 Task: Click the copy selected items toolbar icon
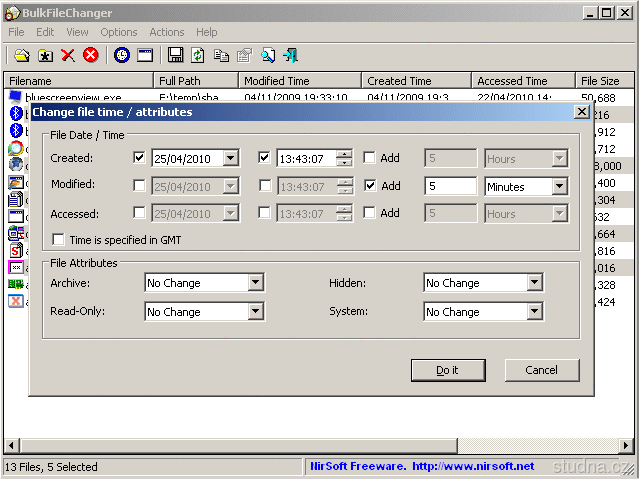pyautogui.click(x=221, y=55)
